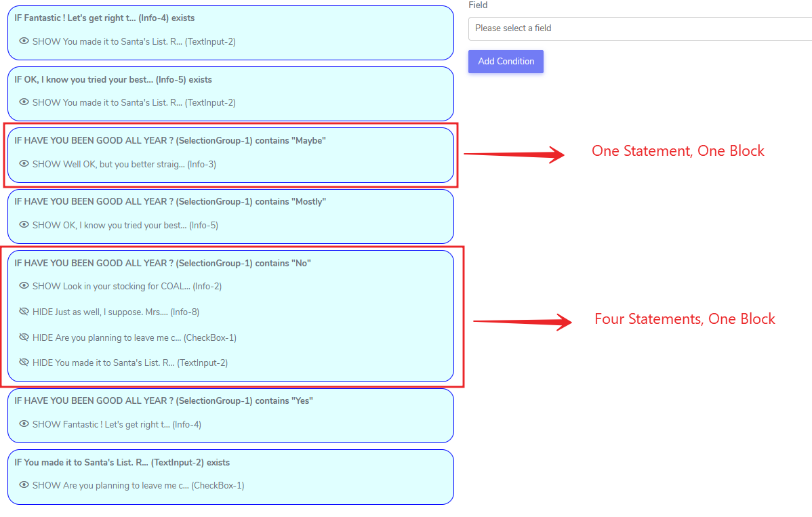Click crossed-eye icon for HIDE Are you planning

[24, 337]
